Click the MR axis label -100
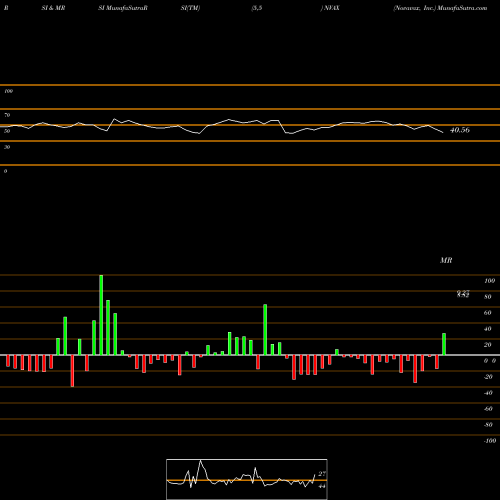500x500 pixels. pos(490,441)
